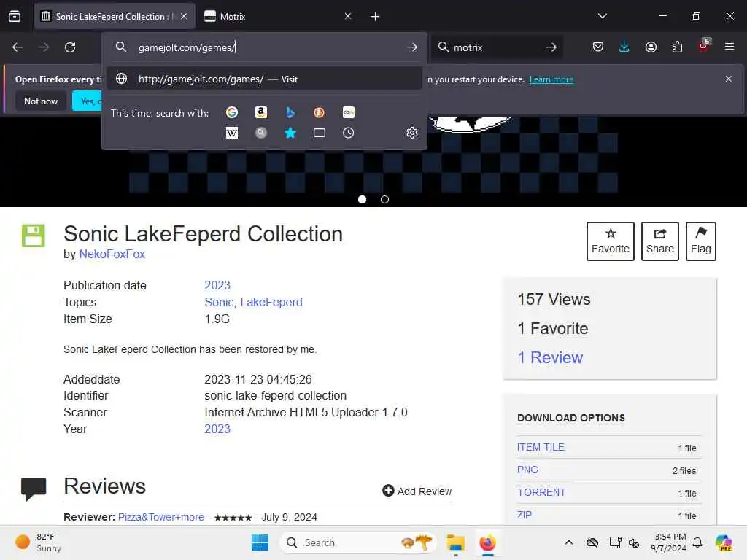Open search settings gear in URL dropdown
747x560 pixels.
click(412, 133)
